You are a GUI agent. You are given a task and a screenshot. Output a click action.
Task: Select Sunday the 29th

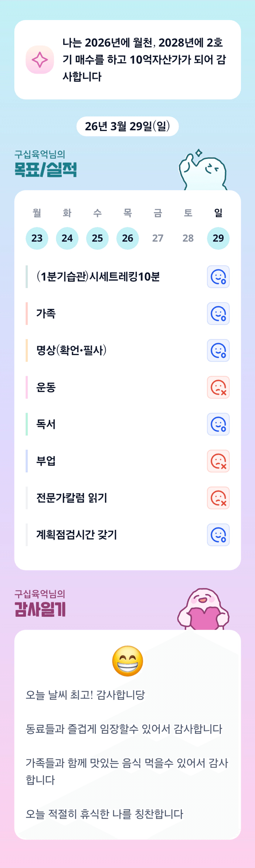218,238
